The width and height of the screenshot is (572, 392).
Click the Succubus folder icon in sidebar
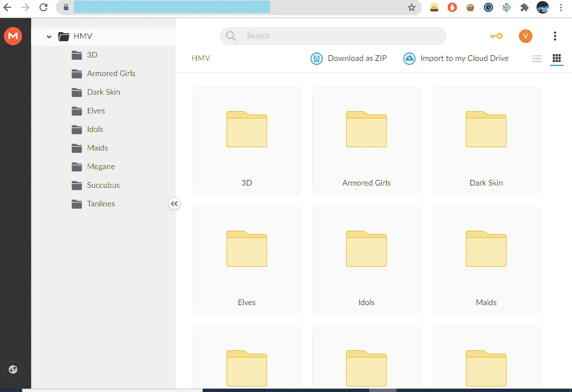(x=77, y=185)
